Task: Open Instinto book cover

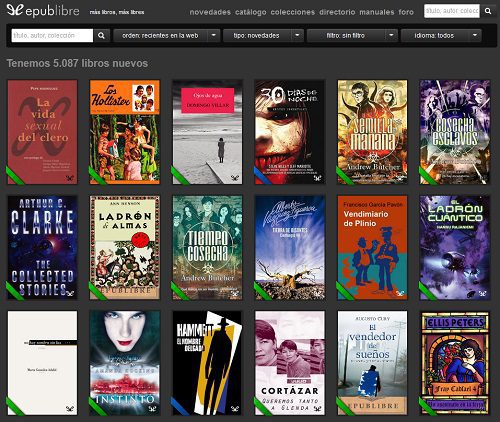Action: pyautogui.click(x=125, y=363)
